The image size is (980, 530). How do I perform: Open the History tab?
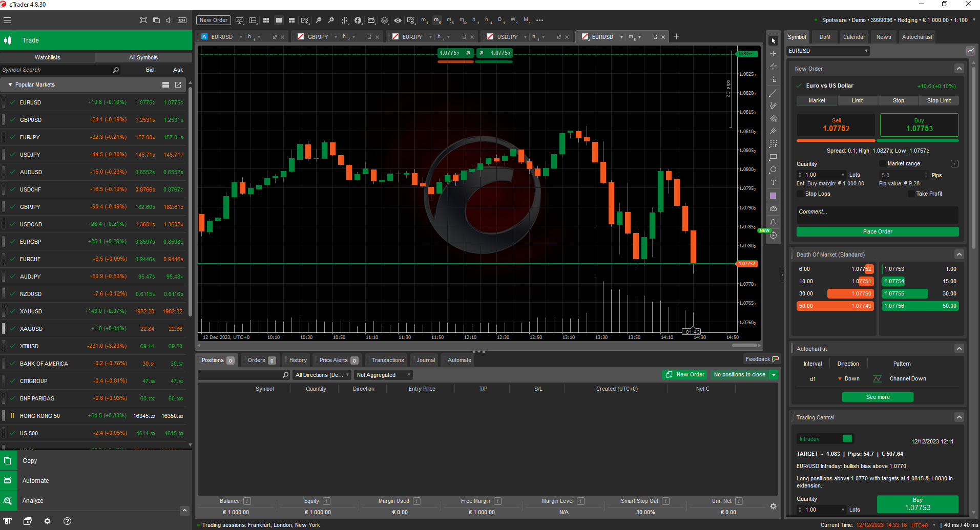point(298,360)
